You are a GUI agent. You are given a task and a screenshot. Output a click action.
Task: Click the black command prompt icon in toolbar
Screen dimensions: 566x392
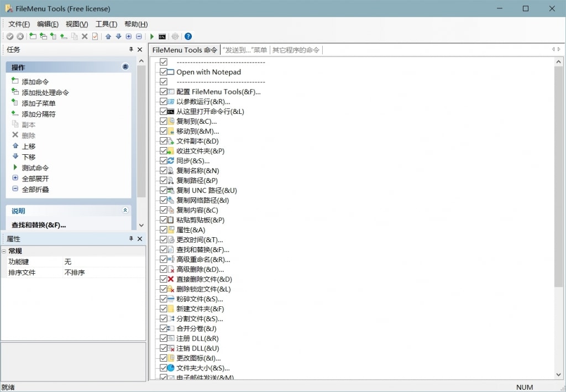[163, 36]
